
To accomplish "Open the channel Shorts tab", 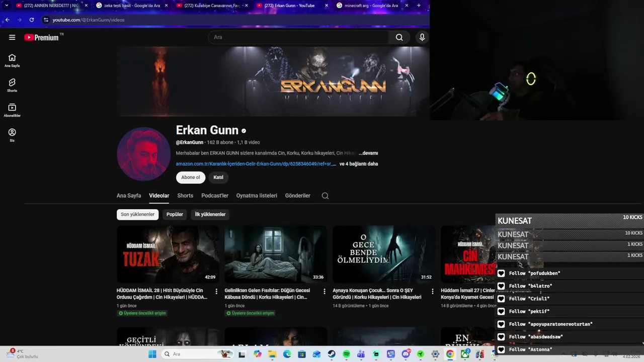I will (x=185, y=196).
